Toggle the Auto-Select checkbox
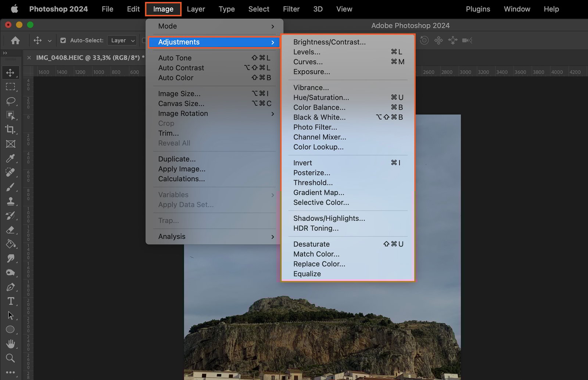 tap(63, 40)
